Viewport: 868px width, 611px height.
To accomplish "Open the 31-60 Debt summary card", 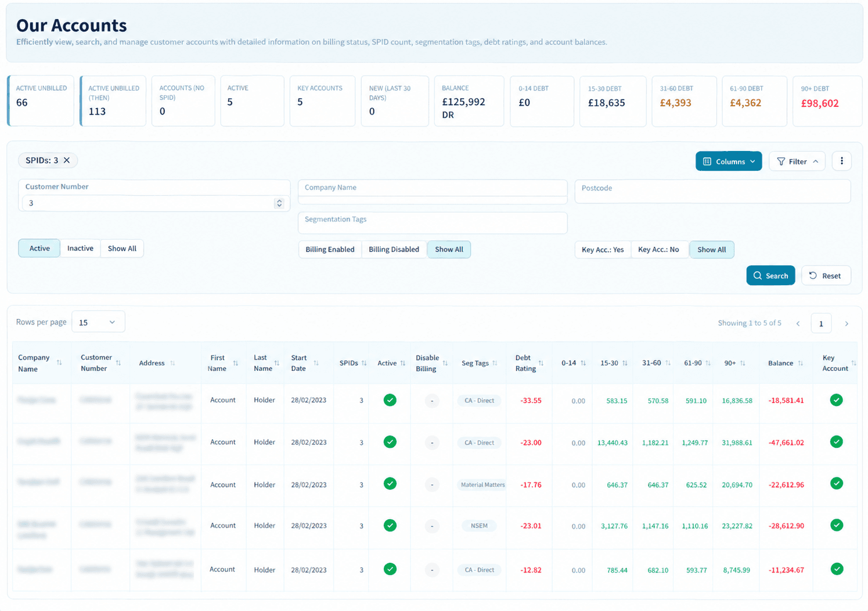I will pyautogui.click(x=684, y=101).
